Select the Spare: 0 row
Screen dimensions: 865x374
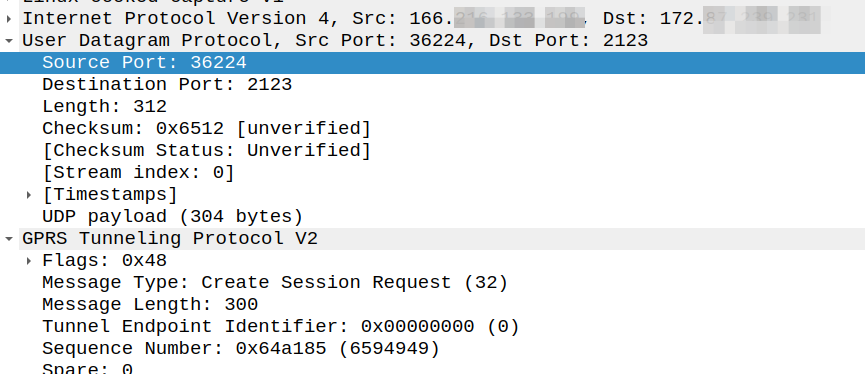tap(432, 367)
